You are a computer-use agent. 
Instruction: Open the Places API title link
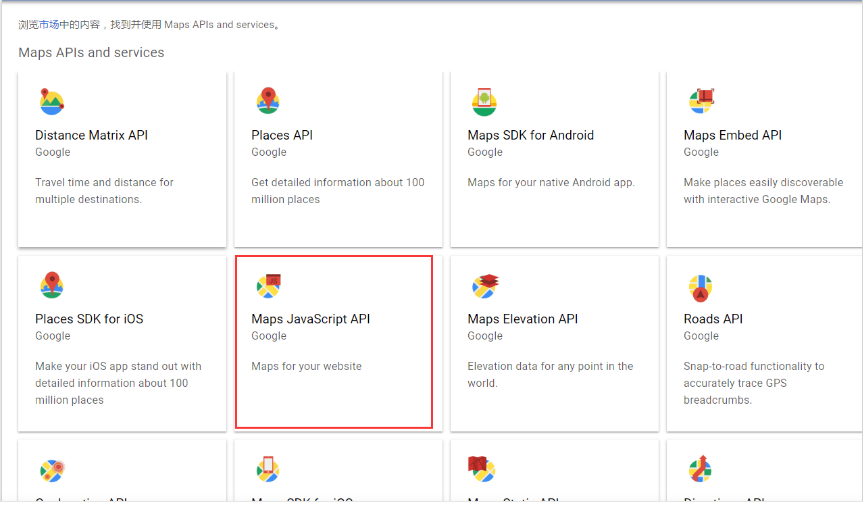coord(284,135)
